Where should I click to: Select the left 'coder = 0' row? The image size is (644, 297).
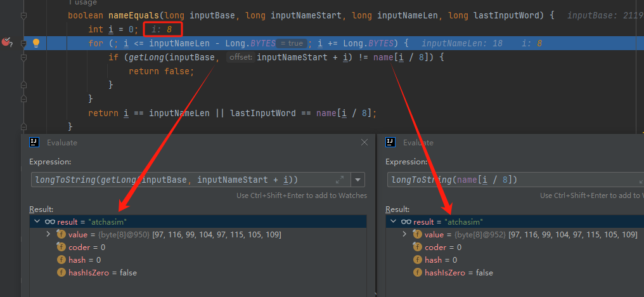tap(198, 247)
